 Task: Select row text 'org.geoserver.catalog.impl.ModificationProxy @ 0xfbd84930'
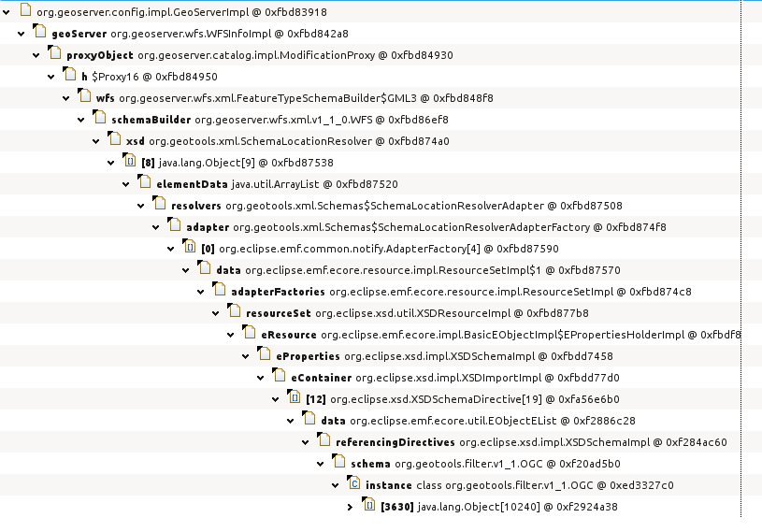point(295,55)
